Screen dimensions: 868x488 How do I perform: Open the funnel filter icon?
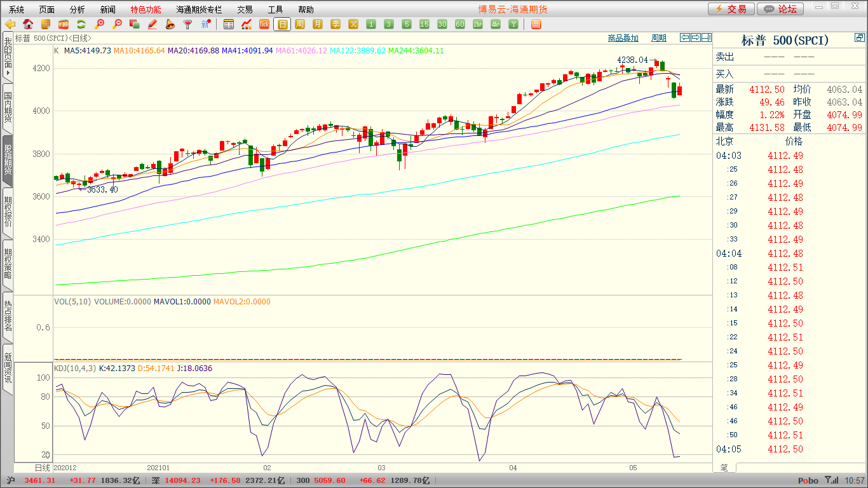[187, 24]
